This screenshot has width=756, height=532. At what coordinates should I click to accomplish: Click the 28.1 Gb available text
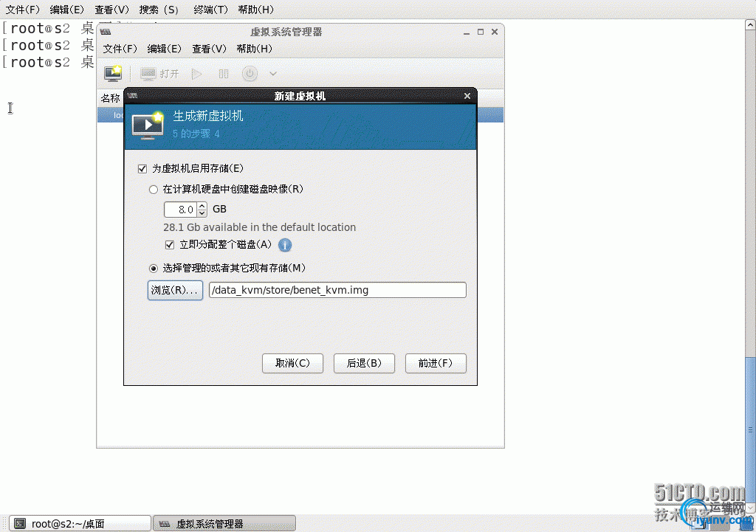pyautogui.click(x=259, y=227)
